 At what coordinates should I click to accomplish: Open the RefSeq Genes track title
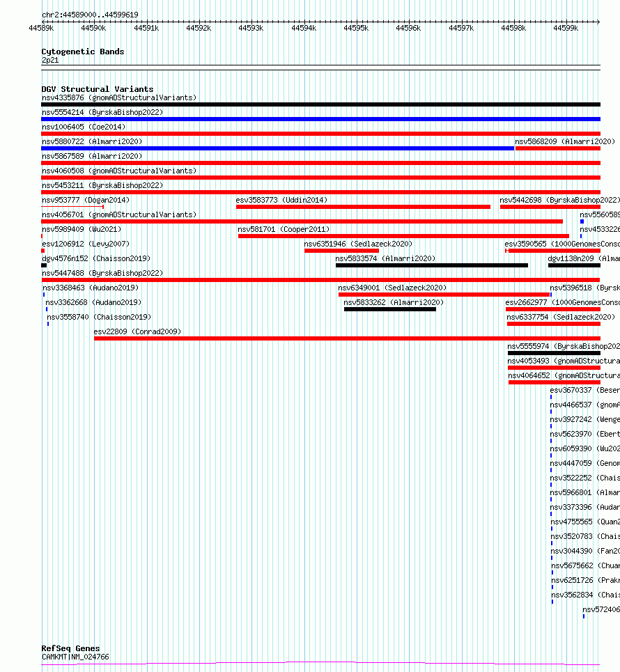70,648
